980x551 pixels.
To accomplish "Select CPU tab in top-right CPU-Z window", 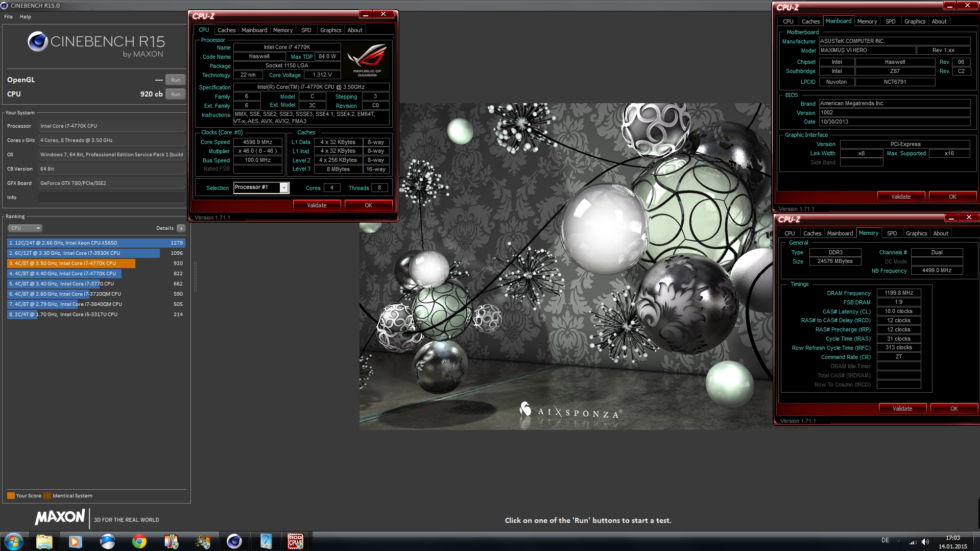I will tap(788, 21).
